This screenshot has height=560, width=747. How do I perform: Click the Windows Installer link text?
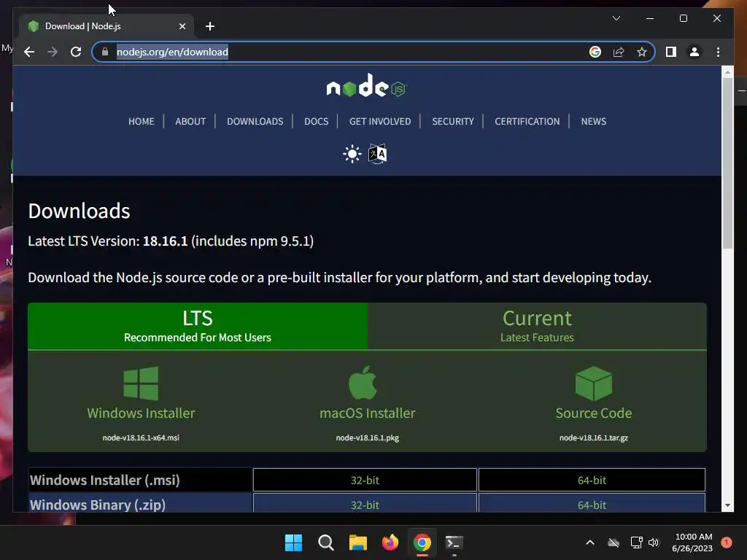coord(141,413)
